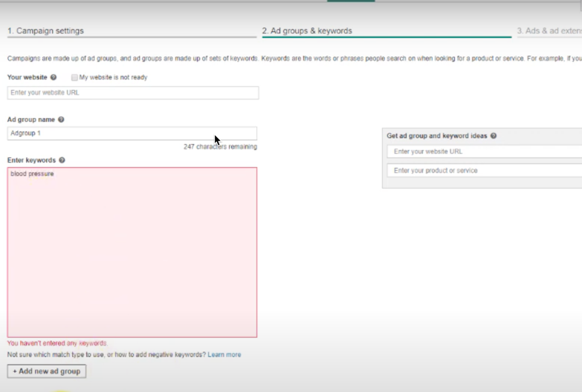Open Your website help icon
Viewport: 582px width, 392px height.
click(54, 77)
